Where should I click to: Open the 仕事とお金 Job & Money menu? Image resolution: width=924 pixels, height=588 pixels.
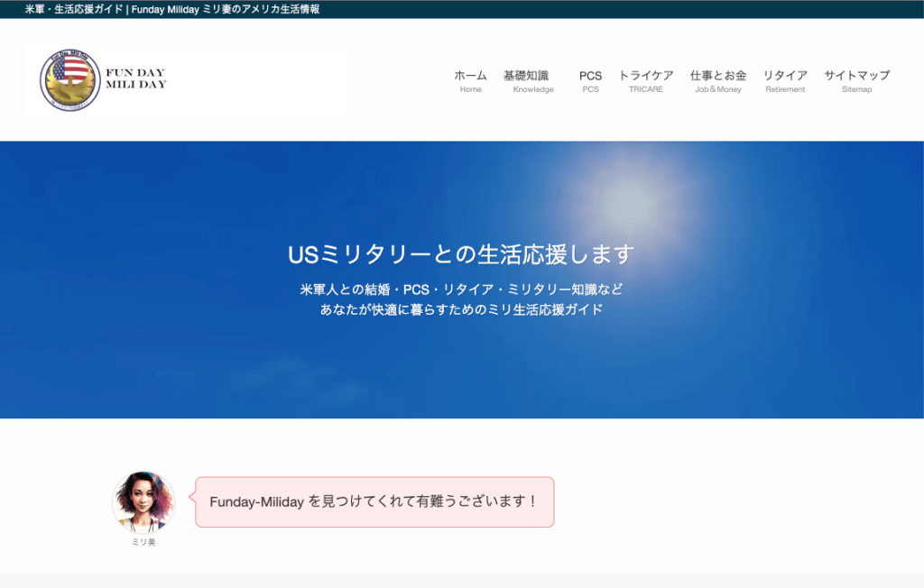717,80
